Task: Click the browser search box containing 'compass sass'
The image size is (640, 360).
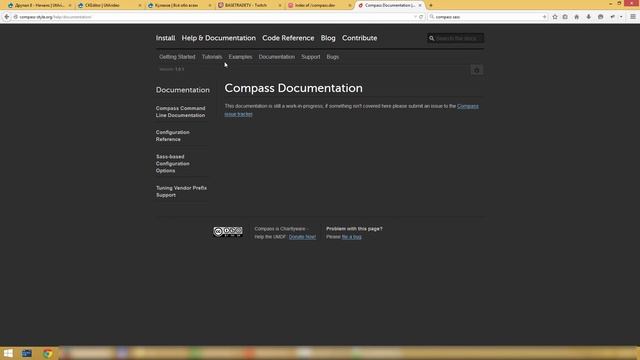Action: click(488, 17)
